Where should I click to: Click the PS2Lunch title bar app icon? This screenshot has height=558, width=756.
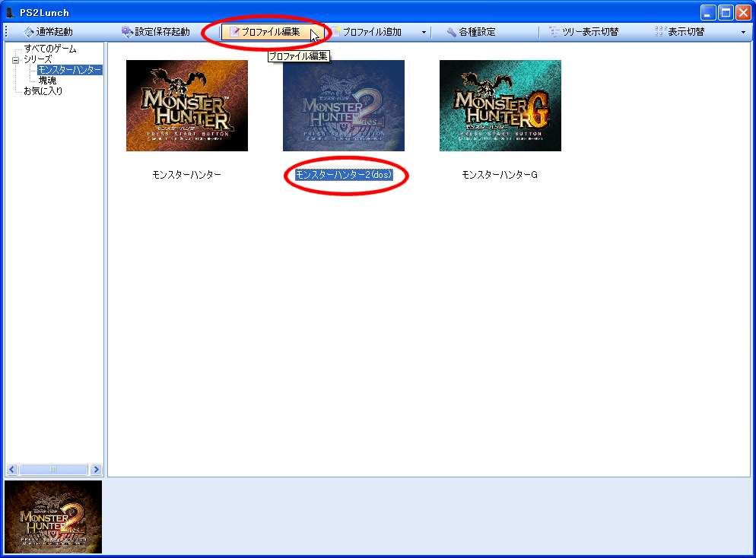(x=10, y=12)
